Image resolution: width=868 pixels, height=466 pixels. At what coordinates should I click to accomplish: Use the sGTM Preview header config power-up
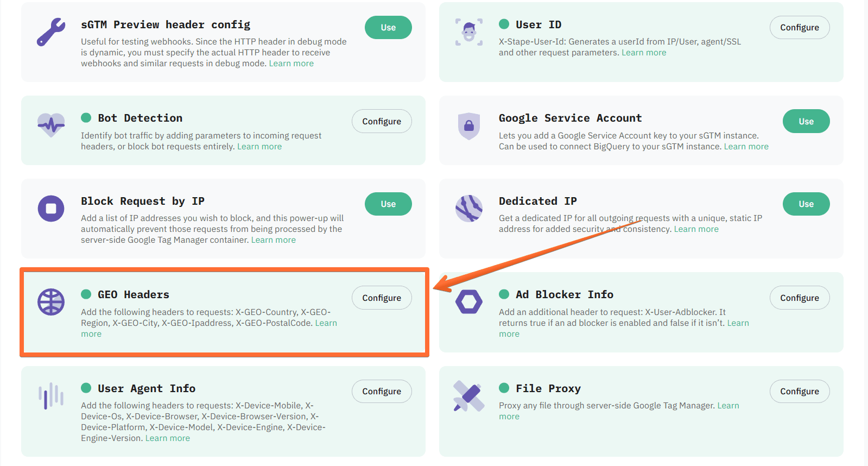(x=388, y=28)
